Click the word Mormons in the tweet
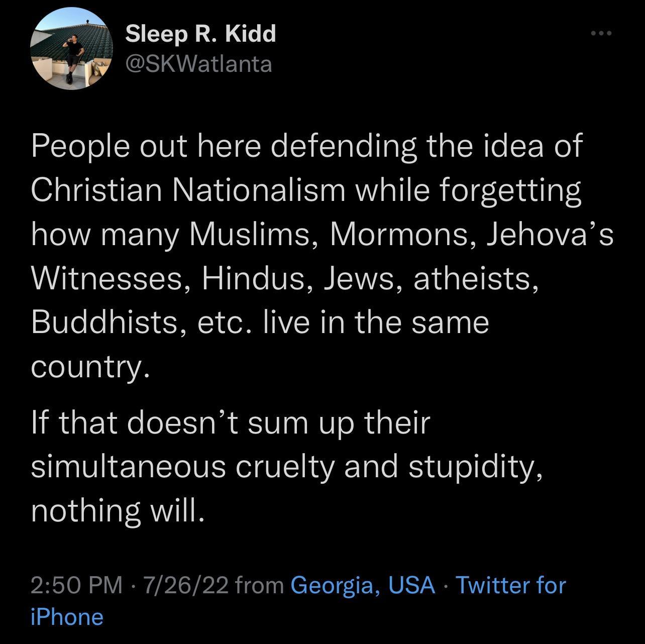Viewport: 645px width, 644px height. [x=399, y=234]
